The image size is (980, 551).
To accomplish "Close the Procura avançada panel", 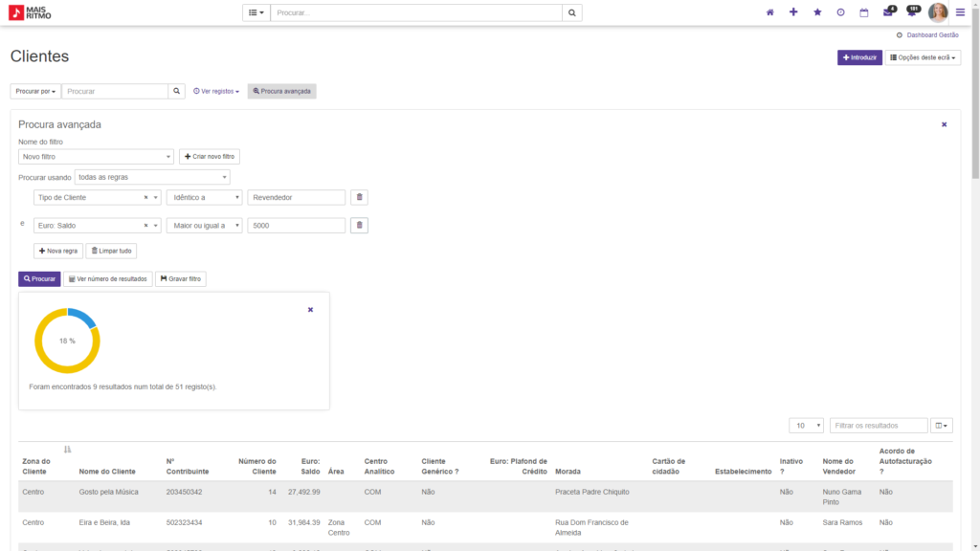I will click(x=944, y=124).
